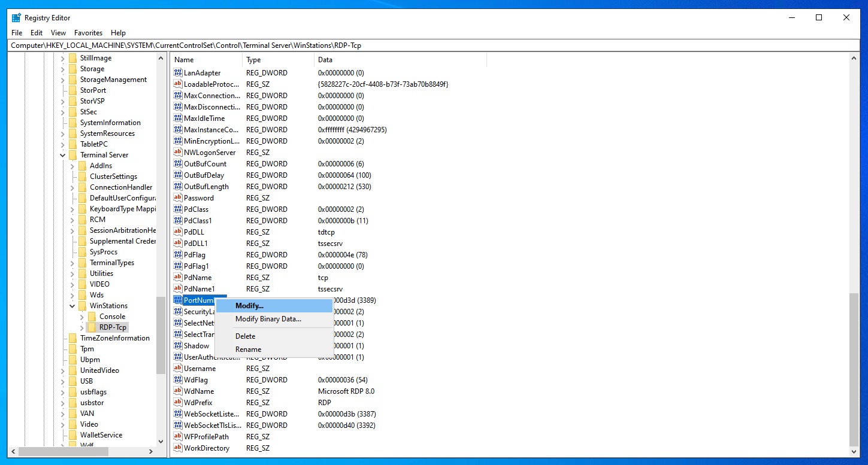This screenshot has height=465, width=868.
Task: Click the string icon next to WorkDirectory
Action: (177, 448)
